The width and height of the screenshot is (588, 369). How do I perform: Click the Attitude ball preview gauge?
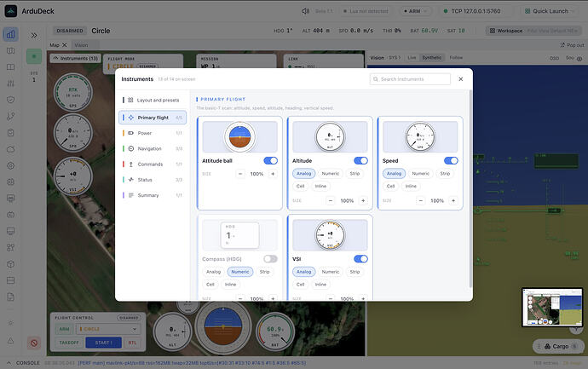239,136
